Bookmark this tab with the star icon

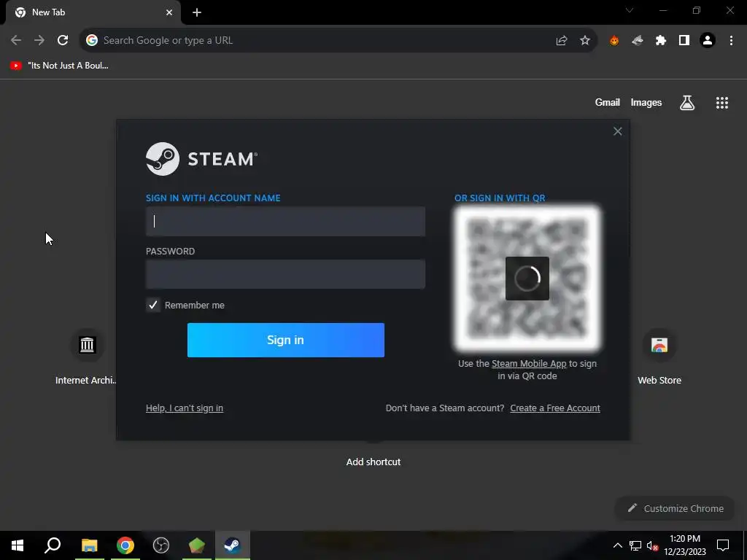tap(585, 41)
